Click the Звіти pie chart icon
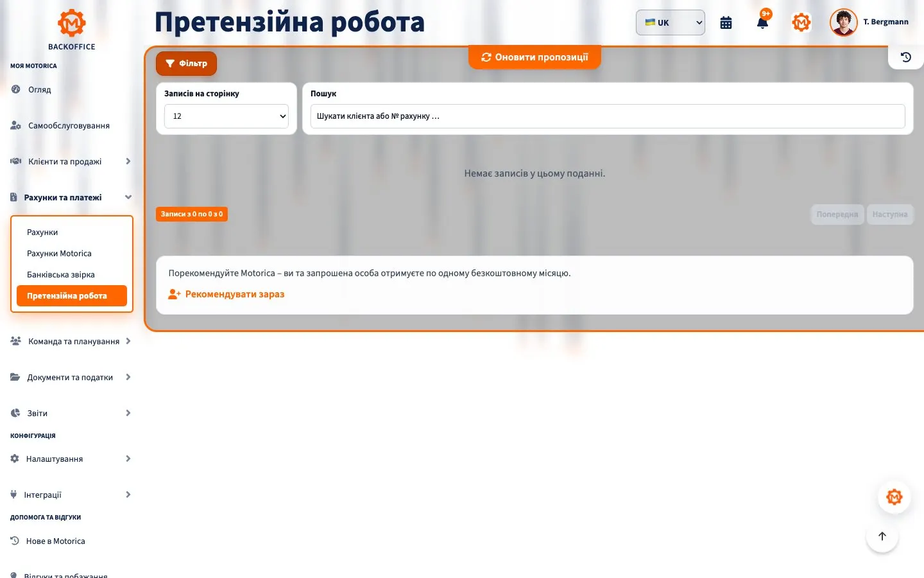Image resolution: width=924 pixels, height=578 pixels. (15, 413)
